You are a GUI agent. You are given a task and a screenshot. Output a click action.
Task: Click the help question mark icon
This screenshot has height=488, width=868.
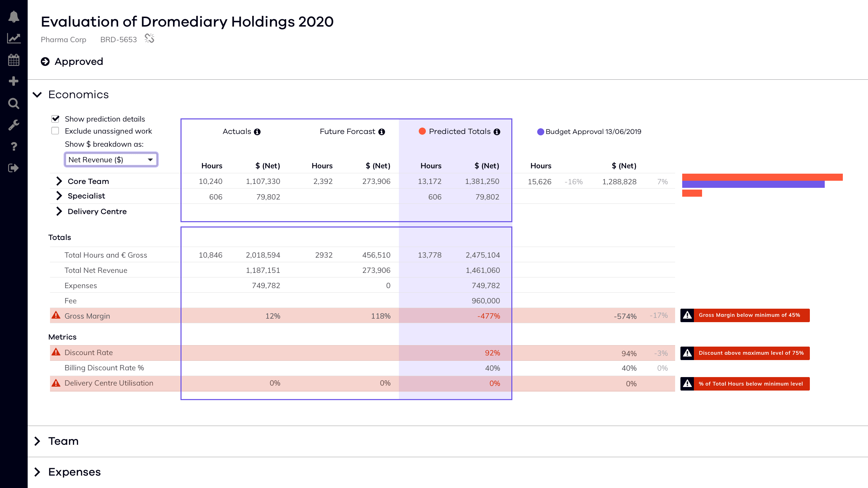click(x=13, y=146)
